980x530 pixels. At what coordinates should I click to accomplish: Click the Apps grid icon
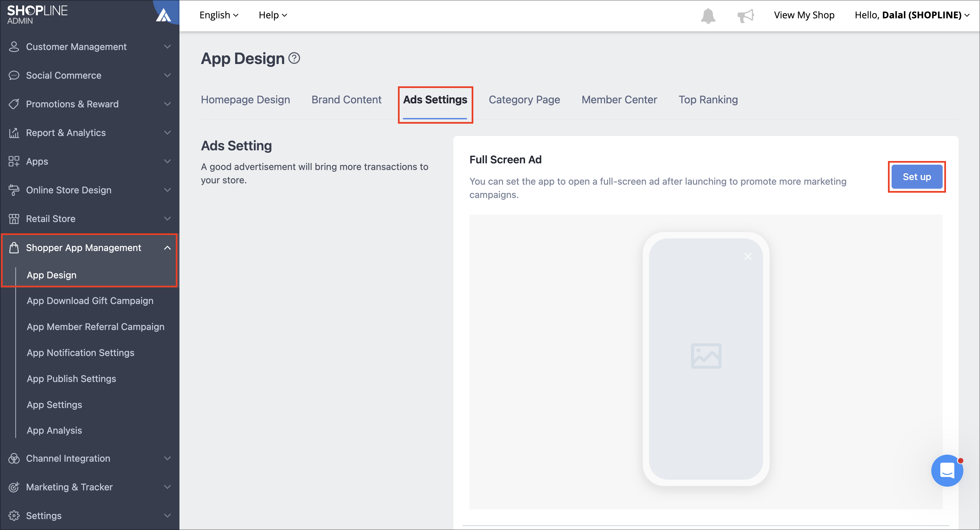click(x=14, y=161)
